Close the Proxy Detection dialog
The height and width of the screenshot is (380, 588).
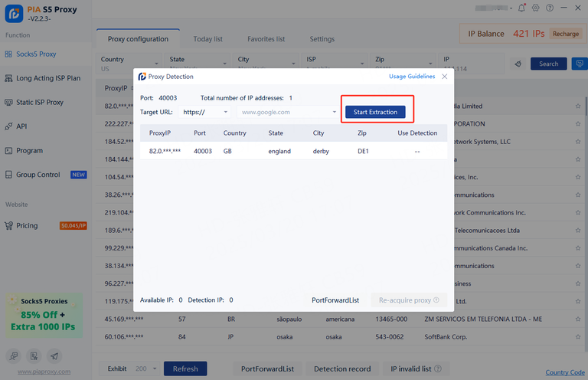coord(444,77)
